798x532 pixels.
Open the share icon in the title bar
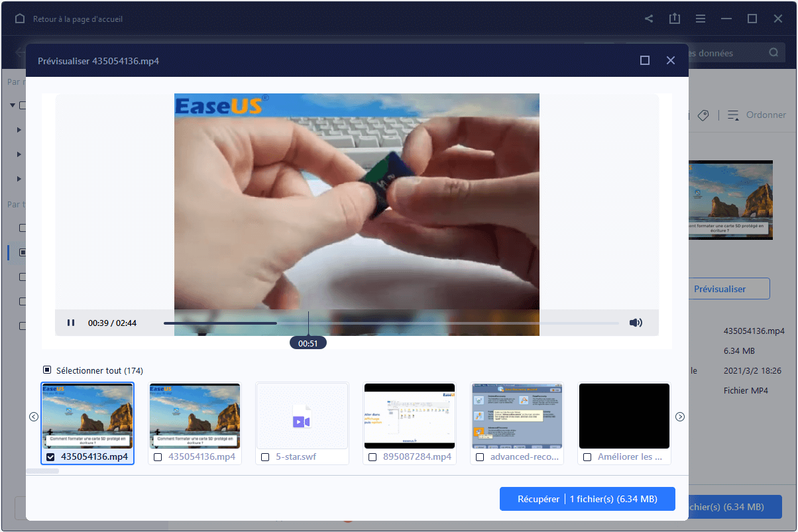click(649, 19)
